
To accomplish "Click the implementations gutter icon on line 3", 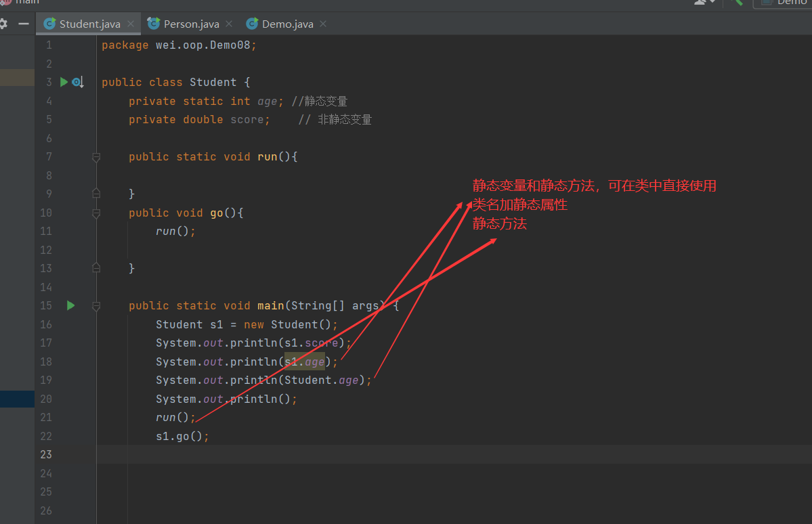I will 78,82.
